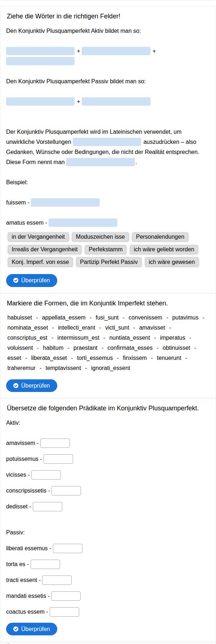Click the answer field next to 'amavissem'
Screen dimensions: 216x644
click(x=55, y=443)
